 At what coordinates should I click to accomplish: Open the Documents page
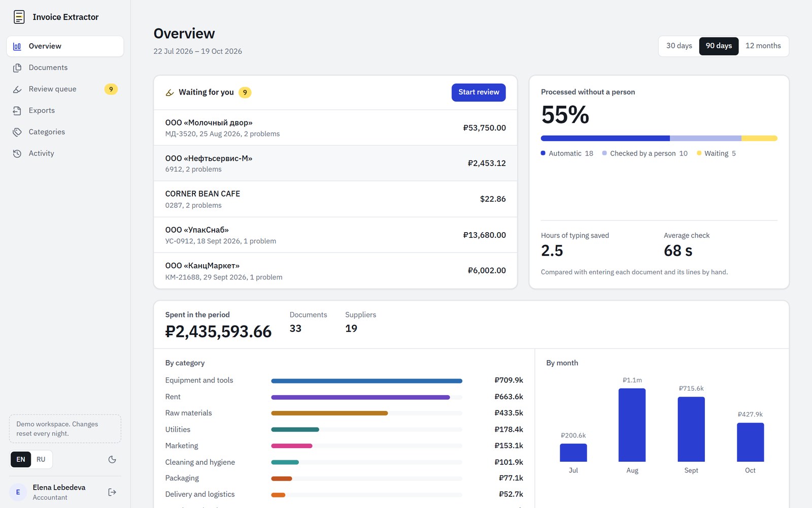click(x=65, y=68)
